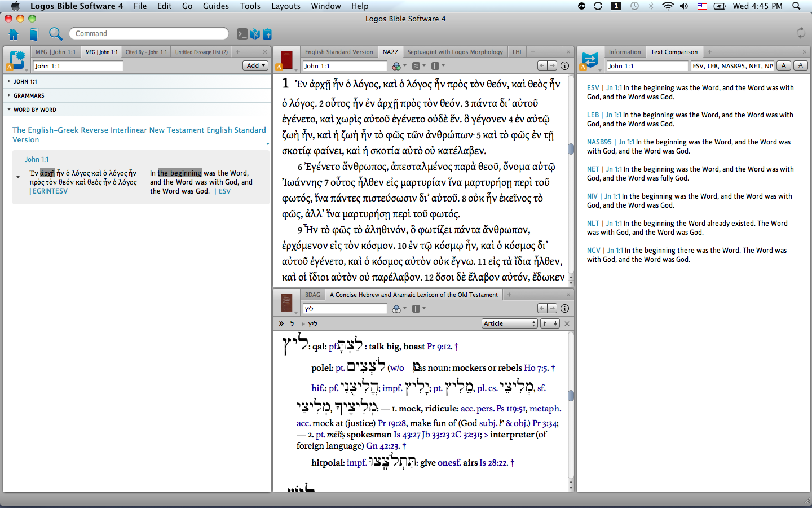Screen dimensions: 812x508
Task: Switch to the Information tab
Action: pos(625,52)
